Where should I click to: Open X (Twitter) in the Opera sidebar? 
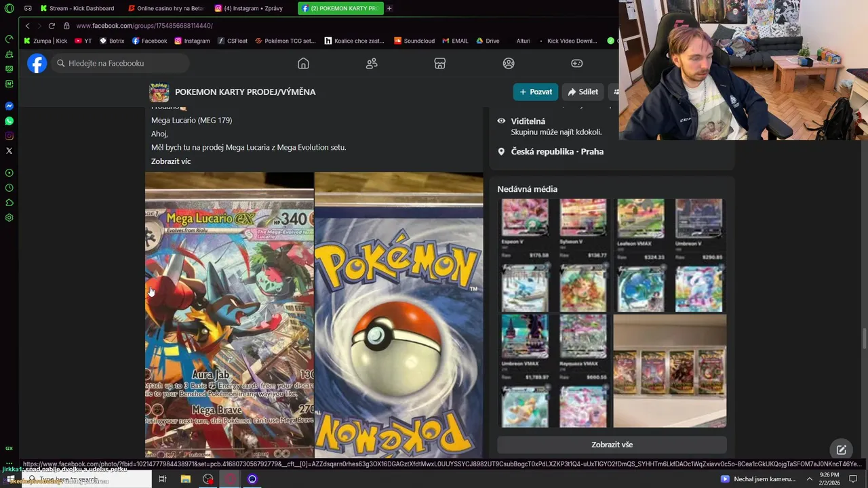tap(9, 150)
